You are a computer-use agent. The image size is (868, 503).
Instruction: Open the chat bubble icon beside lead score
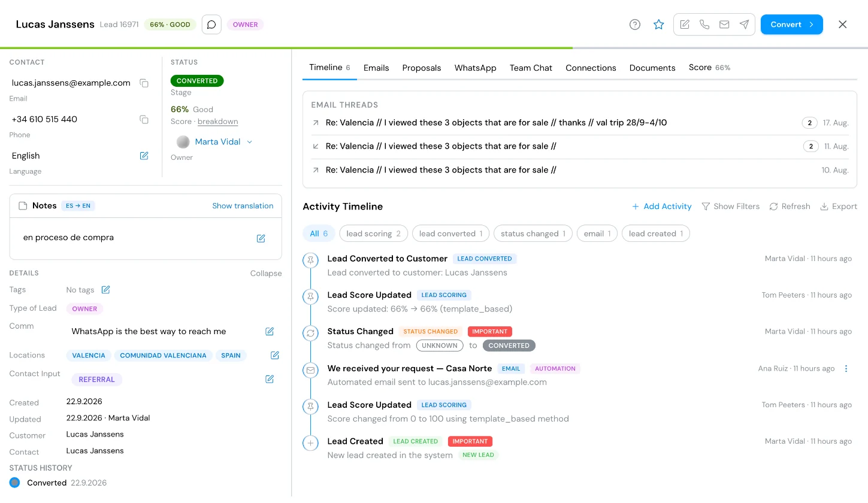211,25
